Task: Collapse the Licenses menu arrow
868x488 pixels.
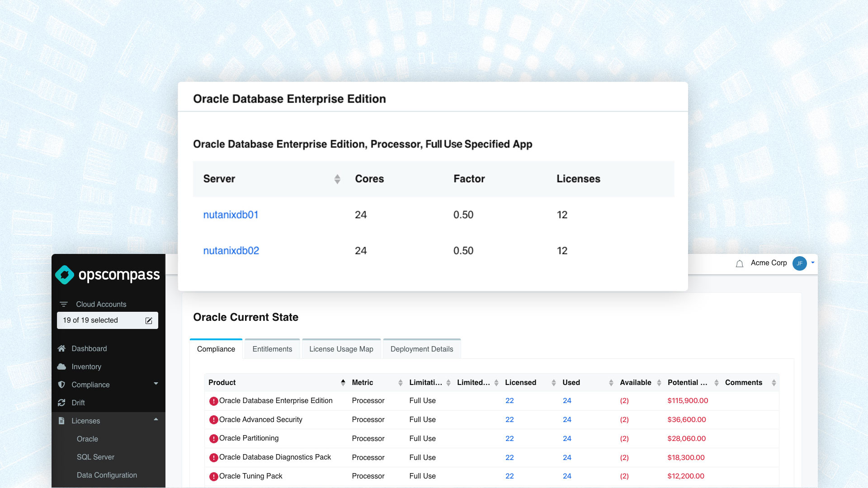Action: click(x=156, y=419)
